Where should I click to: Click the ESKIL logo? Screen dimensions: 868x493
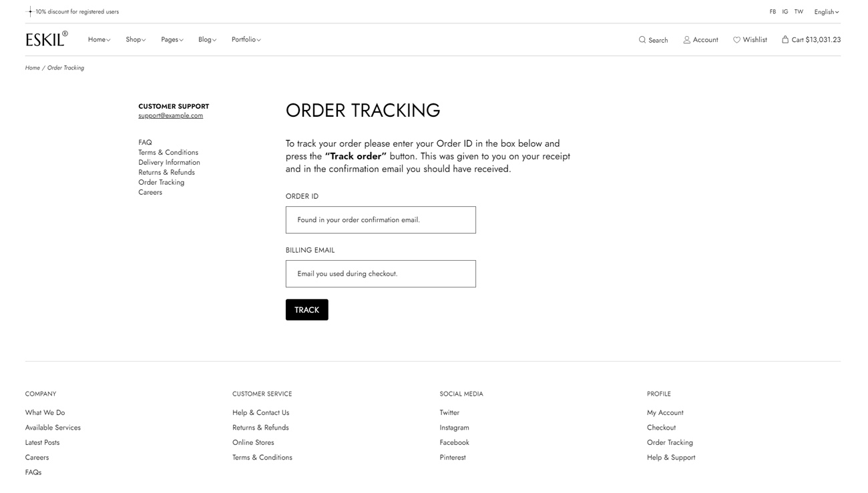pos(46,39)
